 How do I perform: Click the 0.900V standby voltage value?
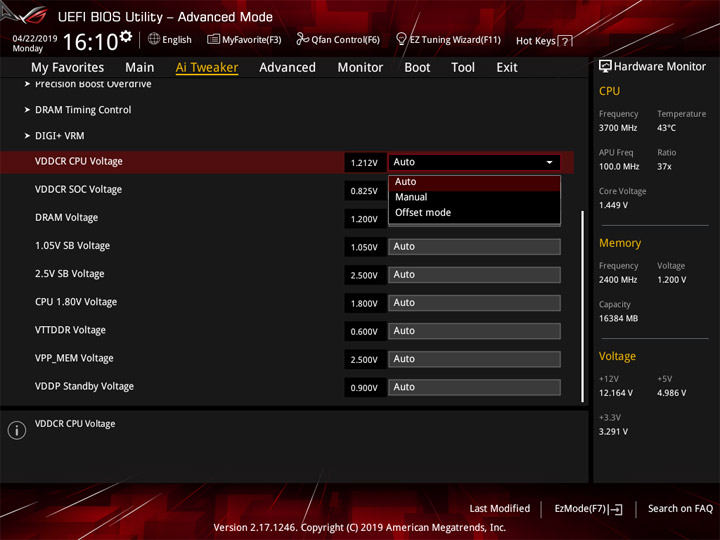click(364, 388)
